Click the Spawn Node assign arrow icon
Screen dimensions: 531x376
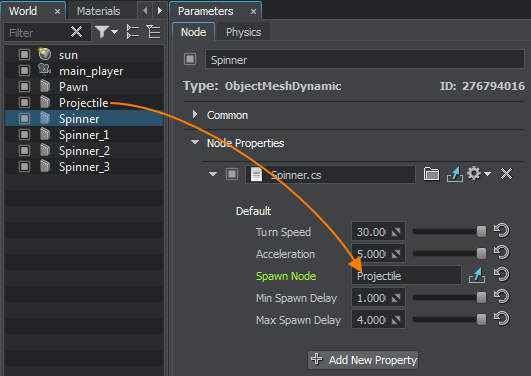[477, 275]
